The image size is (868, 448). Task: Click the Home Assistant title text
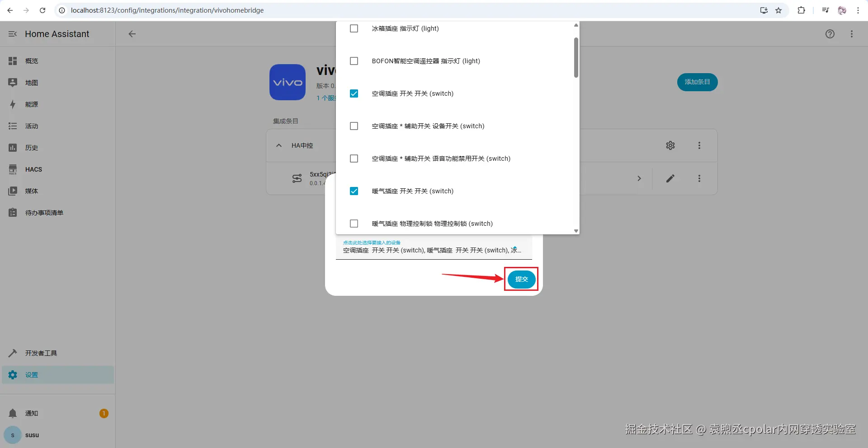(57, 34)
